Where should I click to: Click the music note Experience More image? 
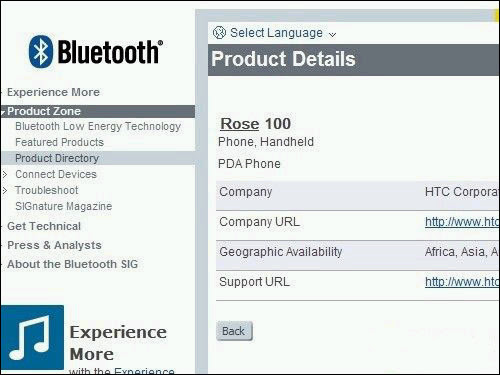coord(32,337)
